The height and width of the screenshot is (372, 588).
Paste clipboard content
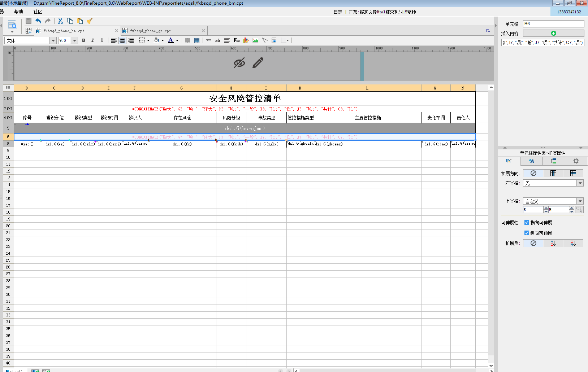pos(80,21)
